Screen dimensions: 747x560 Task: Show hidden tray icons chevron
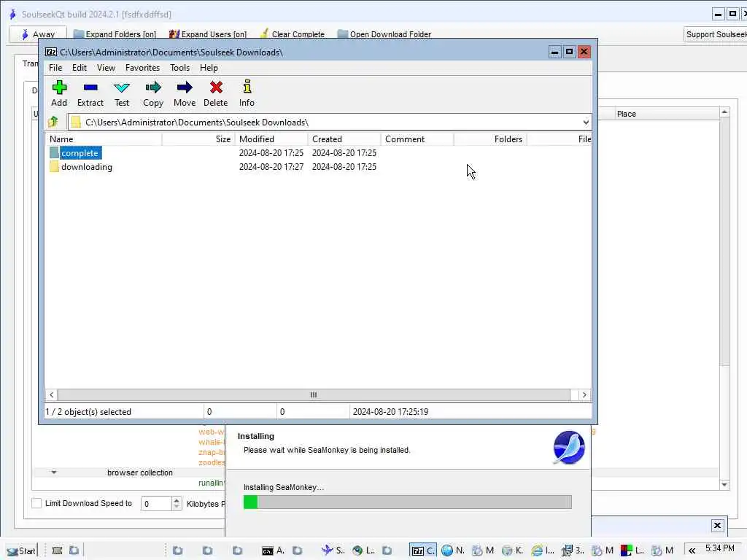[x=692, y=551]
